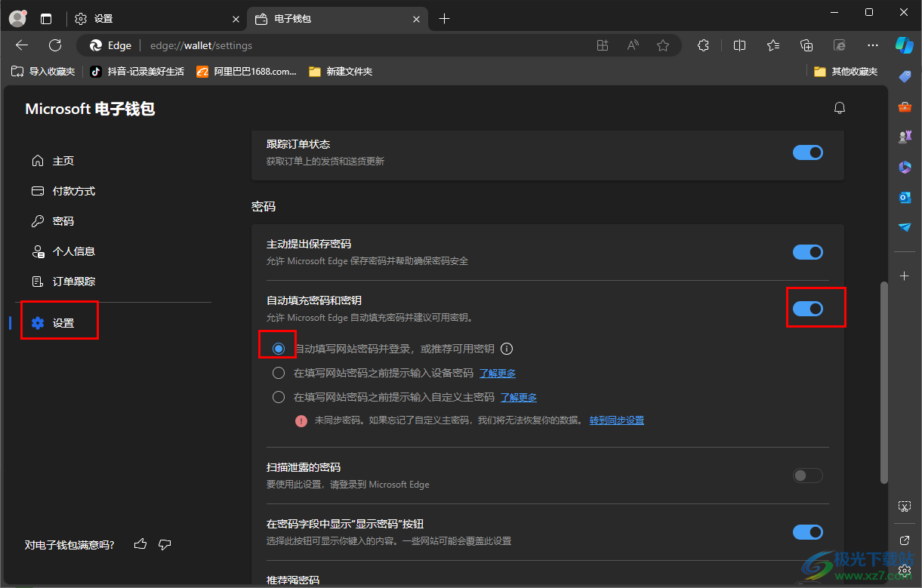
Task: Click the info icon beside 推荐可用密钥
Action: [x=507, y=349]
